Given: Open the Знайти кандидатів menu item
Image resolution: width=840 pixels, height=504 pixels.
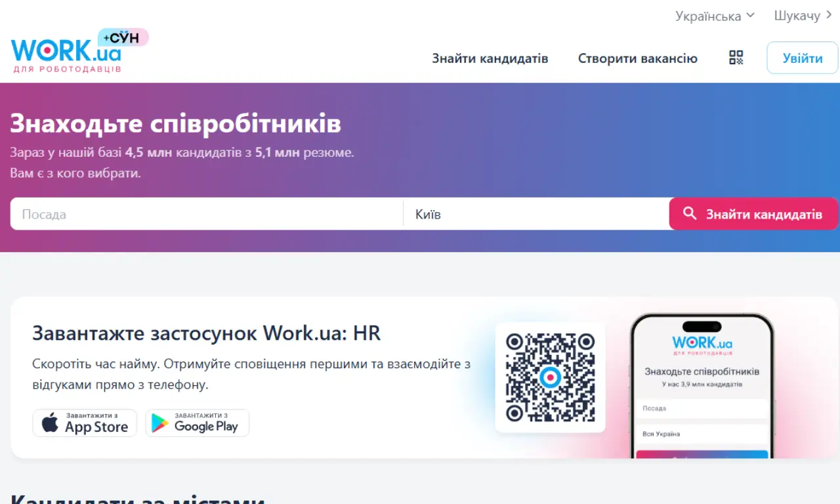Looking at the screenshot, I should pos(490,58).
